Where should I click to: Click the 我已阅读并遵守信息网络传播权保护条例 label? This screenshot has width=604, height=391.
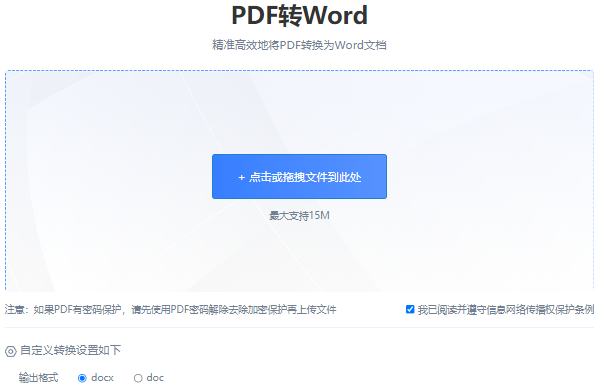506,309
